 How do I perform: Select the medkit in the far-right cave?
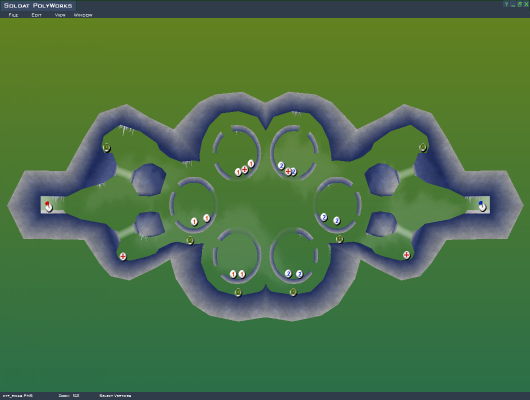click(407, 255)
